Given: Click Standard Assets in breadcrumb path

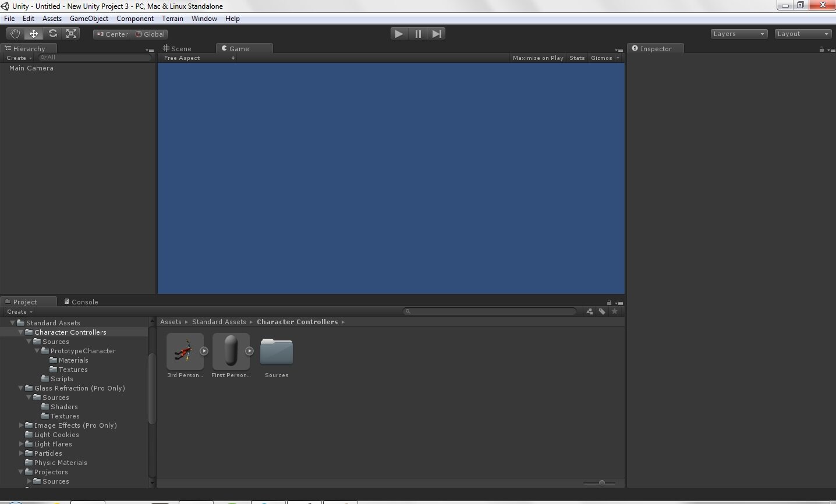Looking at the screenshot, I should 219,322.
